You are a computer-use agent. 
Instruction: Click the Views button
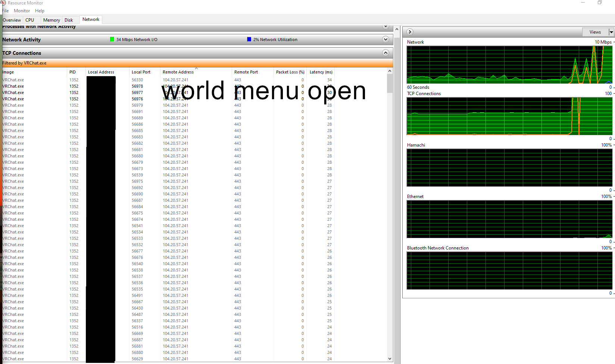[595, 32]
